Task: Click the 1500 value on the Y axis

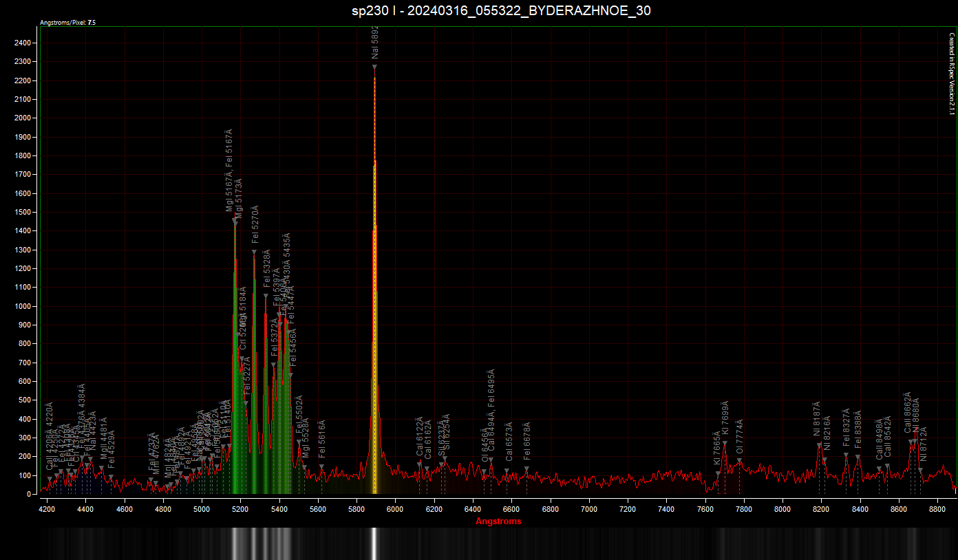Action: click(22, 212)
